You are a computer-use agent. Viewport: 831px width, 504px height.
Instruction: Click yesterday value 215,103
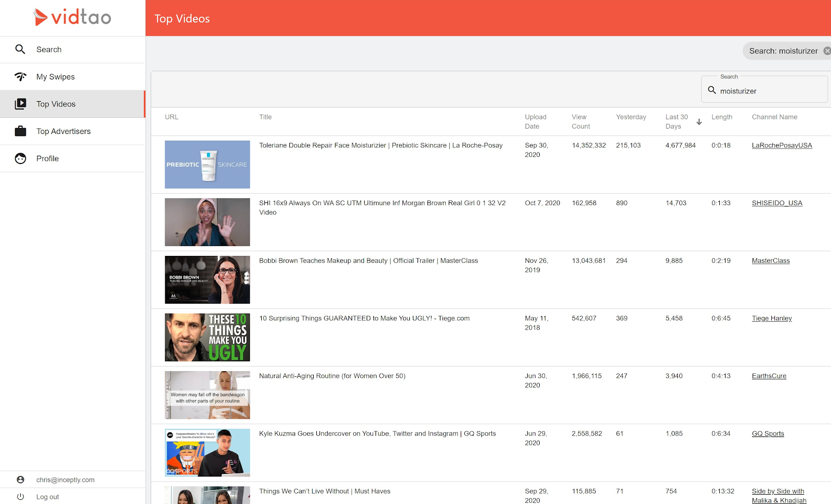tap(628, 145)
